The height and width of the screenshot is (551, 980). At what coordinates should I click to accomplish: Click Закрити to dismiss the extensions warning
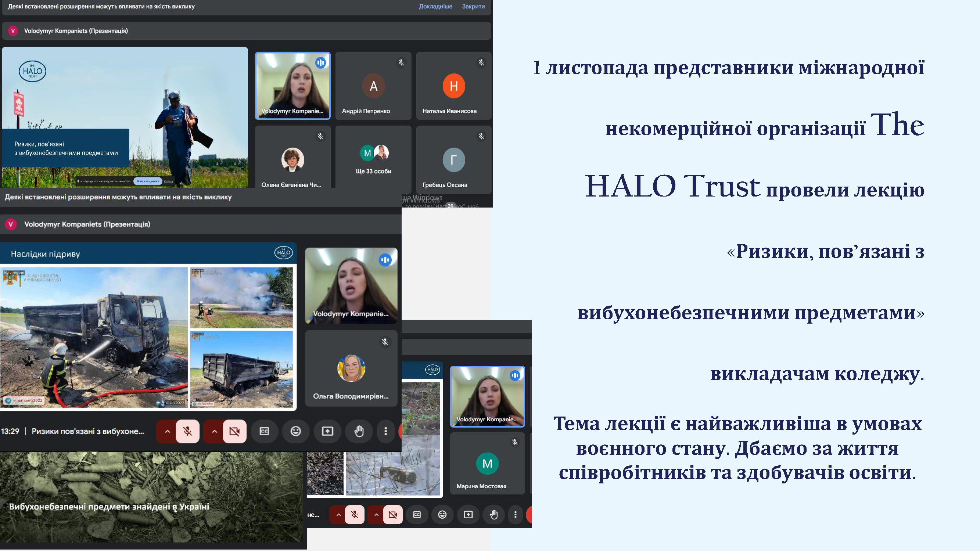(x=473, y=7)
